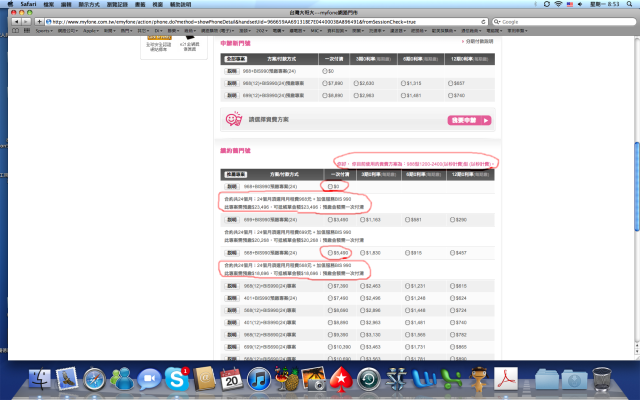The width and height of the screenshot is (640, 400).
Task: Open the MIC bookmarks folder dropdown
Action: coord(316,31)
